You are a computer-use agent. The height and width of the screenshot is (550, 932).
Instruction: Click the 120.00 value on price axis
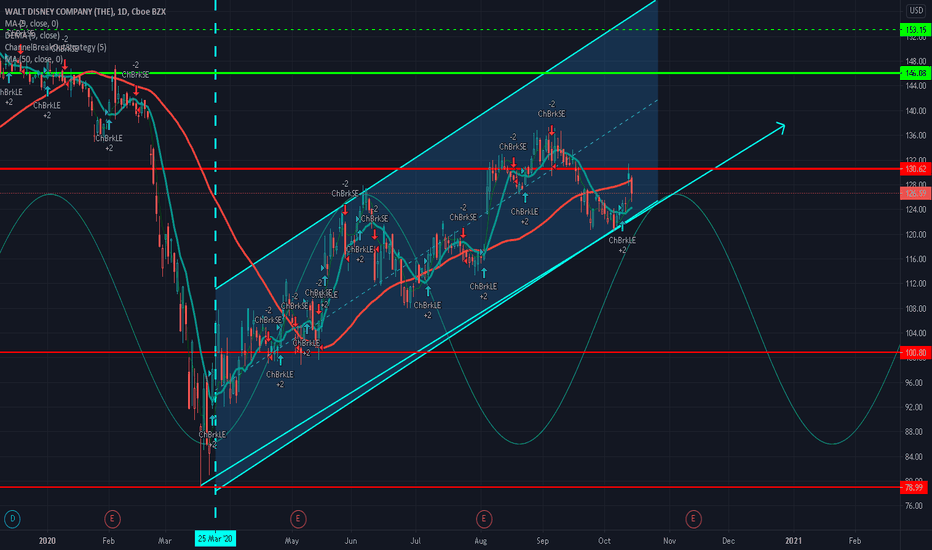click(915, 234)
